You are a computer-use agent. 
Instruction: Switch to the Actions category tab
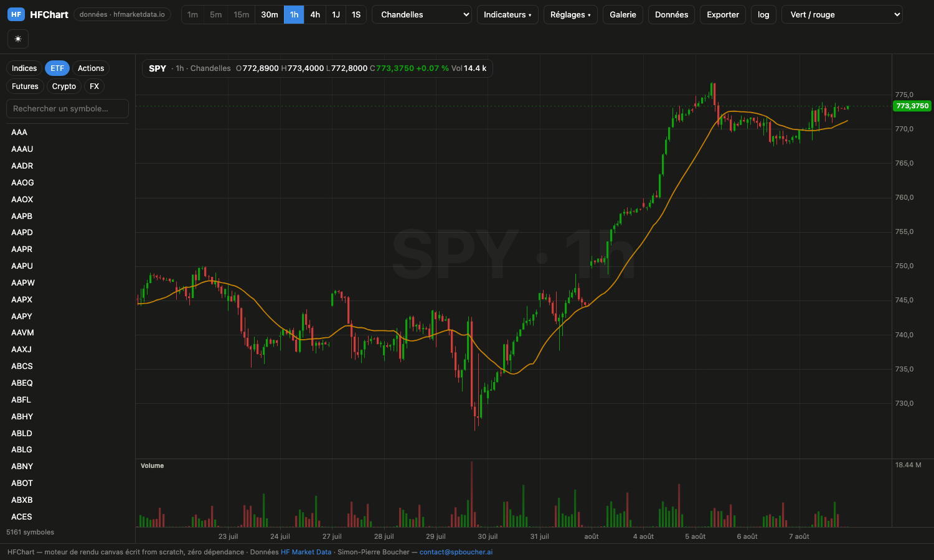tap(91, 68)
